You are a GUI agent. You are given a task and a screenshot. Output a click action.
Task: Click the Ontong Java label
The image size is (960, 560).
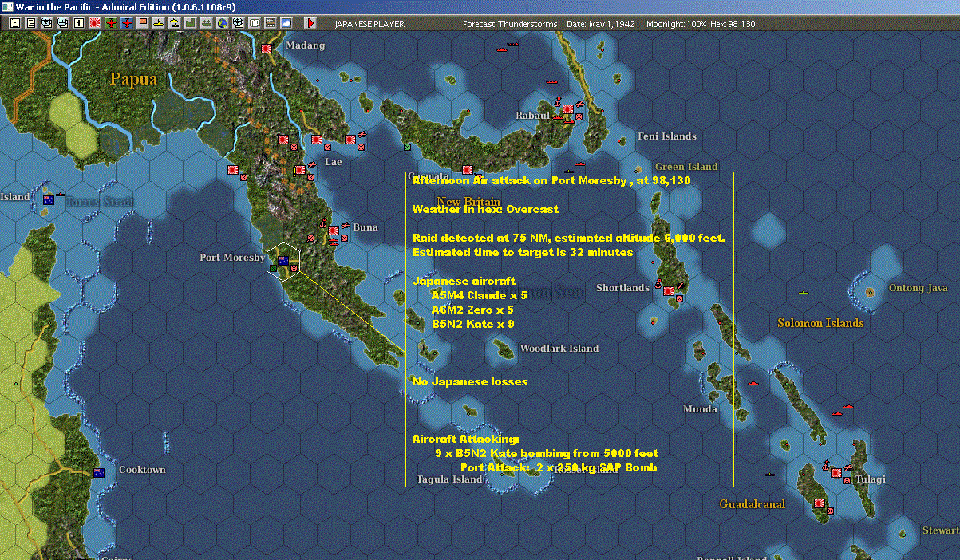coord(919,288)
